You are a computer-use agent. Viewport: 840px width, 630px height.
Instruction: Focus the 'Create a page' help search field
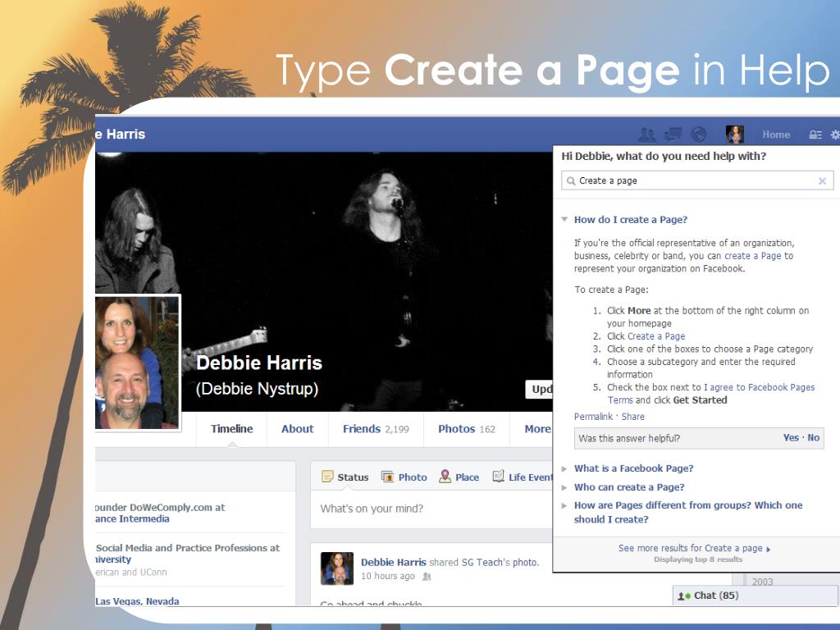point(697,181)
